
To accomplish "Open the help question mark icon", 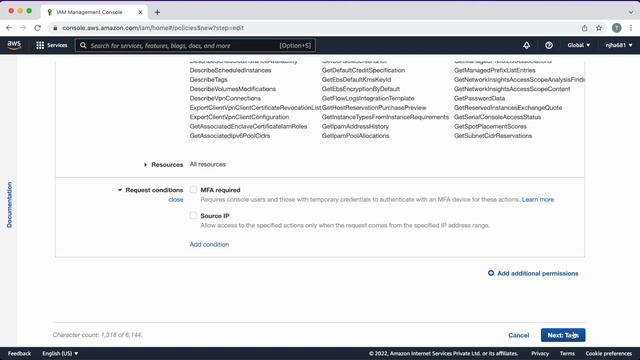I will (x=549, y=45).
